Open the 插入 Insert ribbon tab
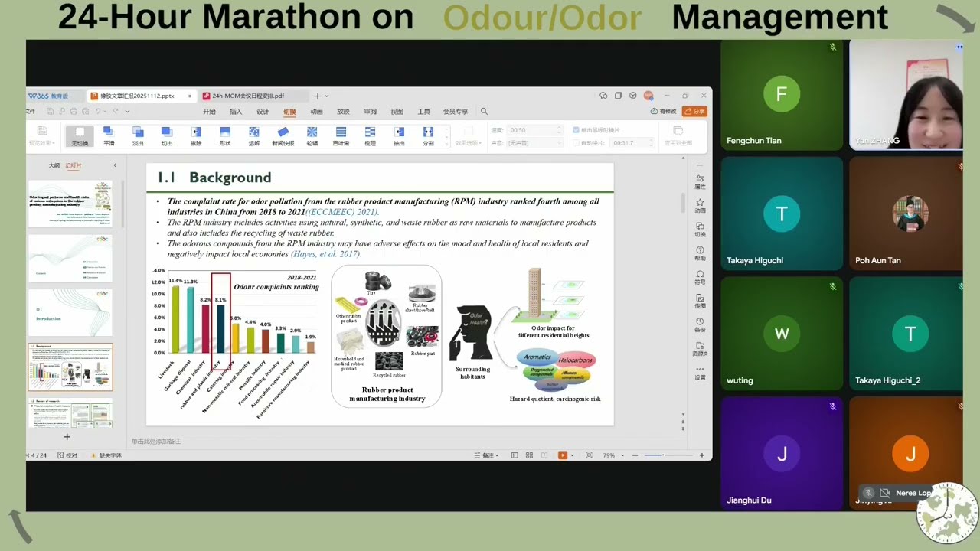 coord(236,112)
